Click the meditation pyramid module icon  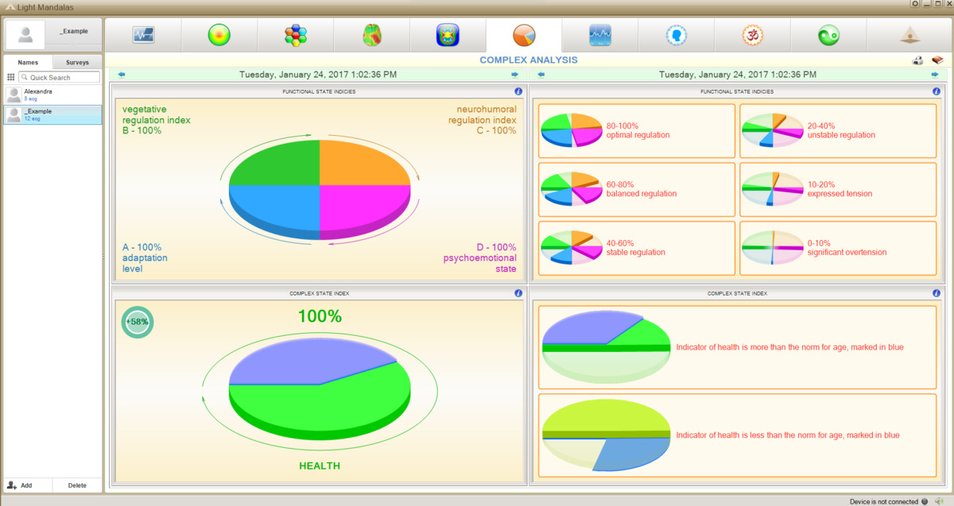pyautogui.click(x=909, y=36)
